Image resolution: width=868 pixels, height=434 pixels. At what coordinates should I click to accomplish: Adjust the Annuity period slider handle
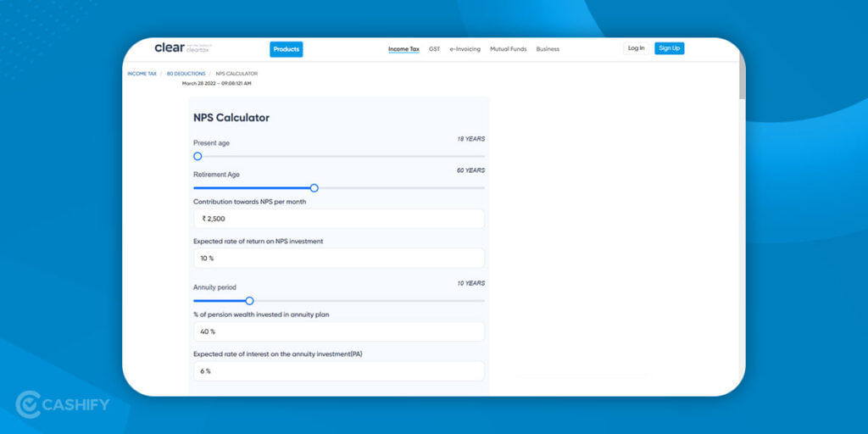249,301
